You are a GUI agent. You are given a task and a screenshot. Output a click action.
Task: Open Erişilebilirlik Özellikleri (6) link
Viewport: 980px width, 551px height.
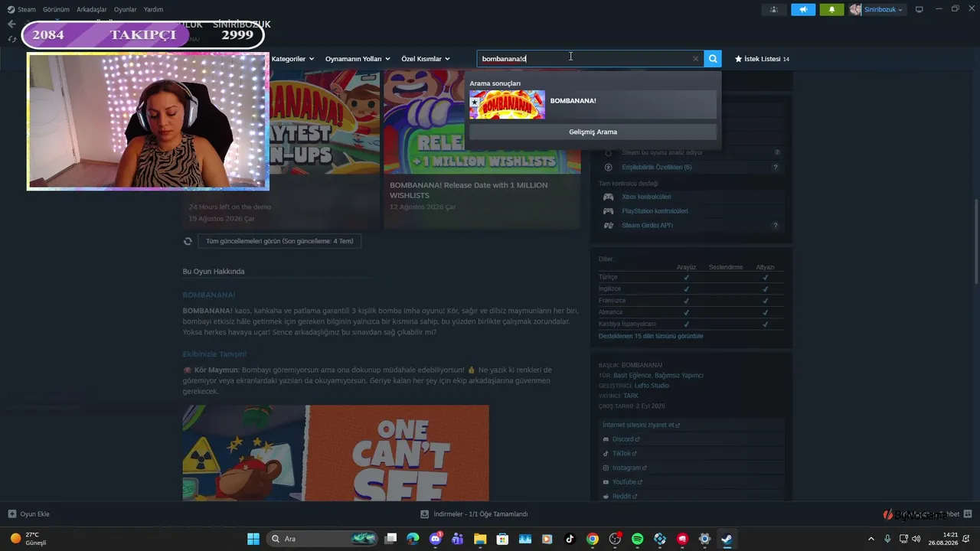tap(657, 167)
